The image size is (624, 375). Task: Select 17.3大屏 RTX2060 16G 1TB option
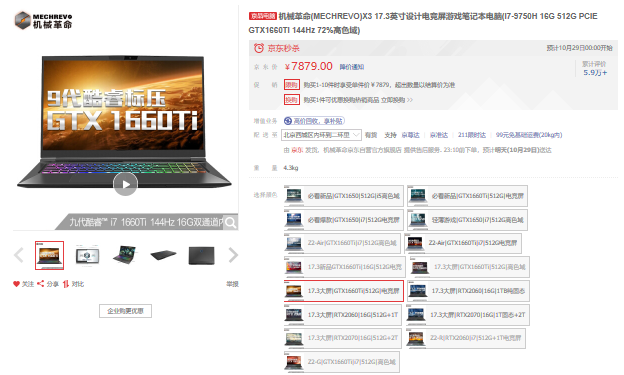(x=468, y=291)
